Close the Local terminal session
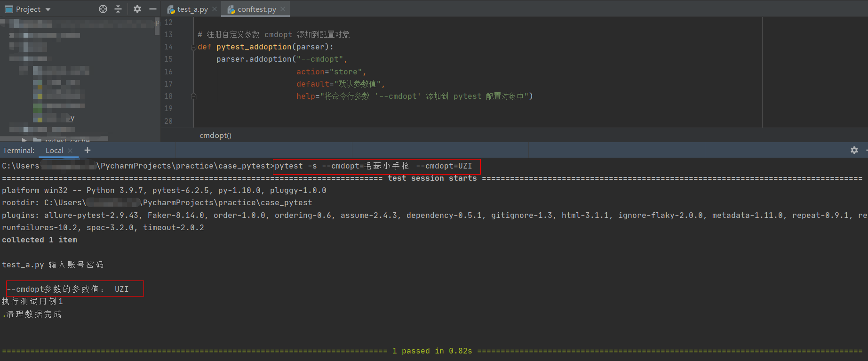 pyautogui.click(x=71, y=151)
